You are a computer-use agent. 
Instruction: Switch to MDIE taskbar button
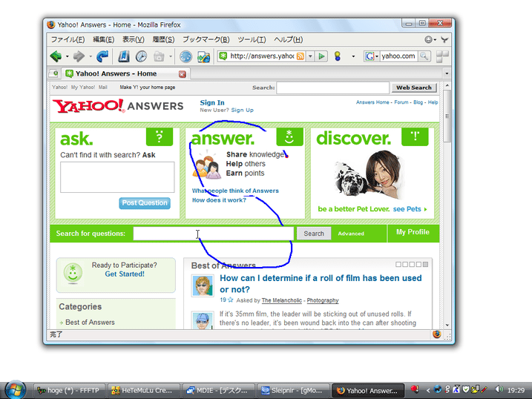pos(218,391)
